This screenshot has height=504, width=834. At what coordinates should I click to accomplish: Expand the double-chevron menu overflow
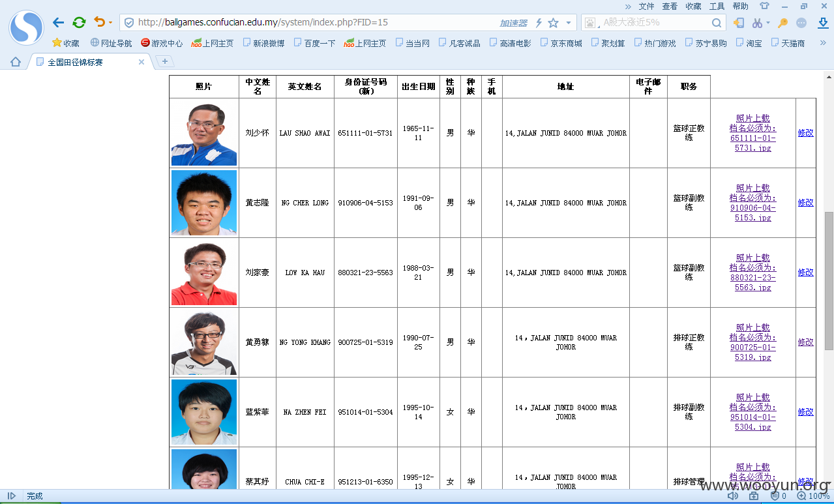(x=628, y=7)
